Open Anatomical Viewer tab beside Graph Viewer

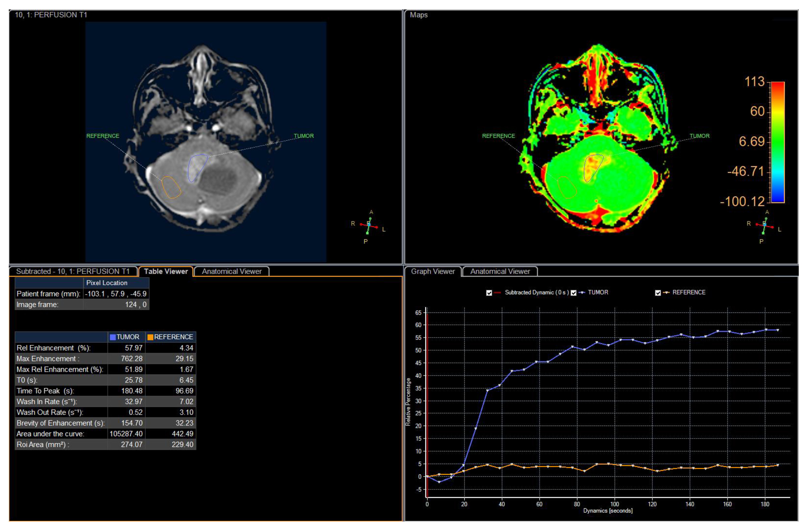tap(500, 271)
